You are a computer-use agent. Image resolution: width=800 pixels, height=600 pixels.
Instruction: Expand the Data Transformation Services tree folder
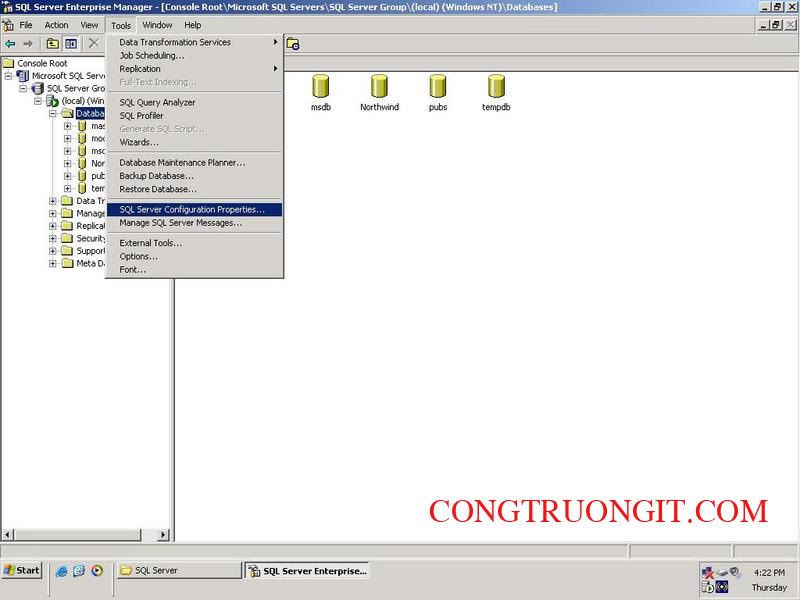click(x=53, y=201)
